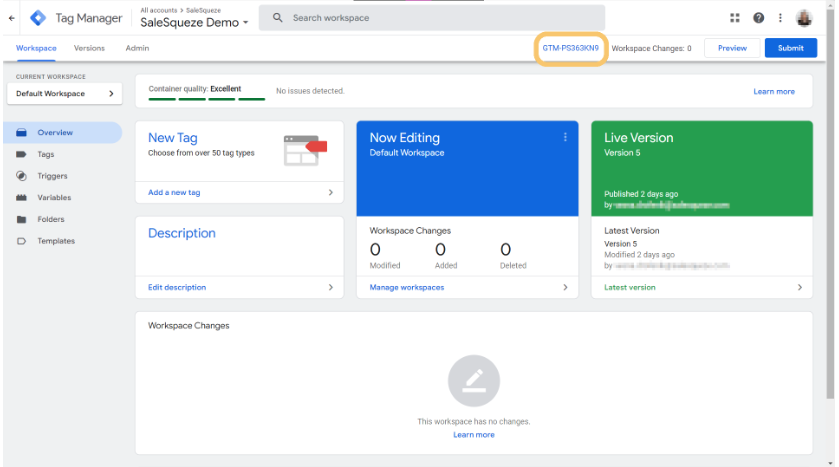Select Folders in the sidebar
The width and height of the screenshot is (839, 467).
pos(51,219)
